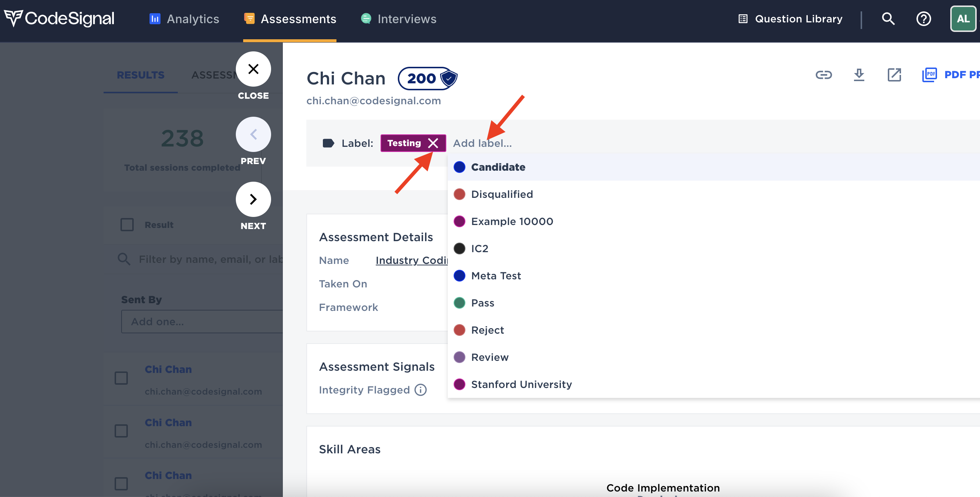Viewport: 980px width, 497px height.
Task: Click the filter by name input field
Action: pyautogui.click(x=211, y=260)
